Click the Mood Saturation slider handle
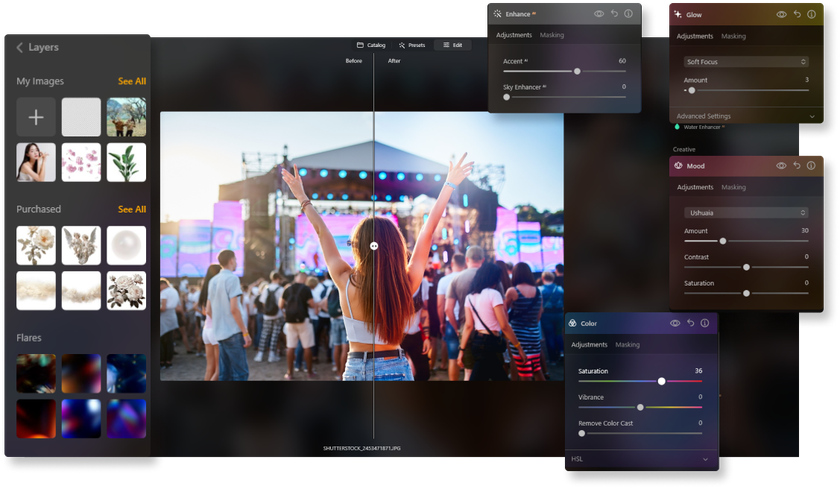 (746, 294)
